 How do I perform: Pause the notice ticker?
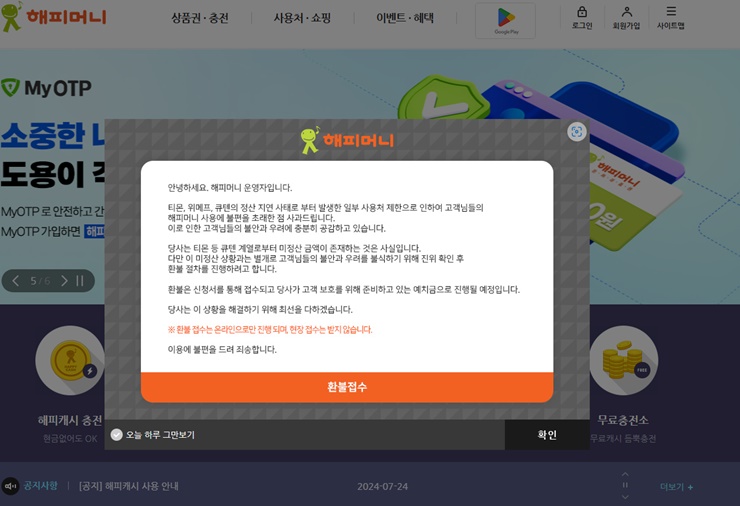tap(625, 485)
